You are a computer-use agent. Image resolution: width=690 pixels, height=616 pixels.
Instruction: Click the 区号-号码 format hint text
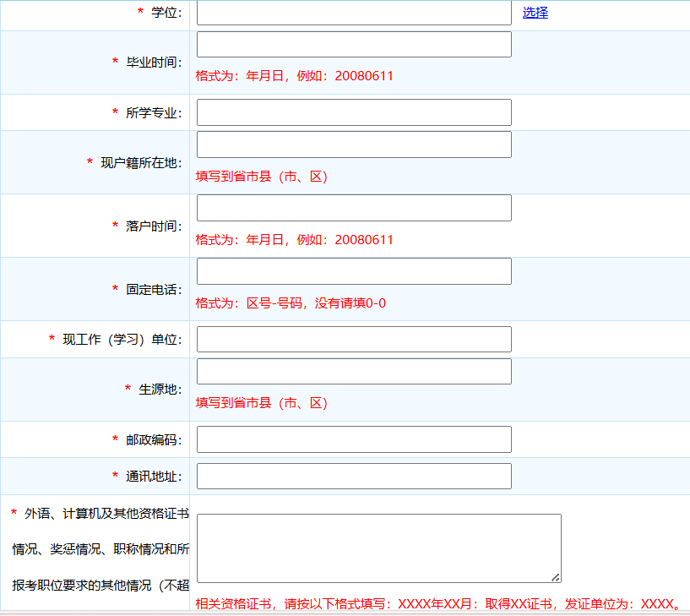tap(291, 303)
